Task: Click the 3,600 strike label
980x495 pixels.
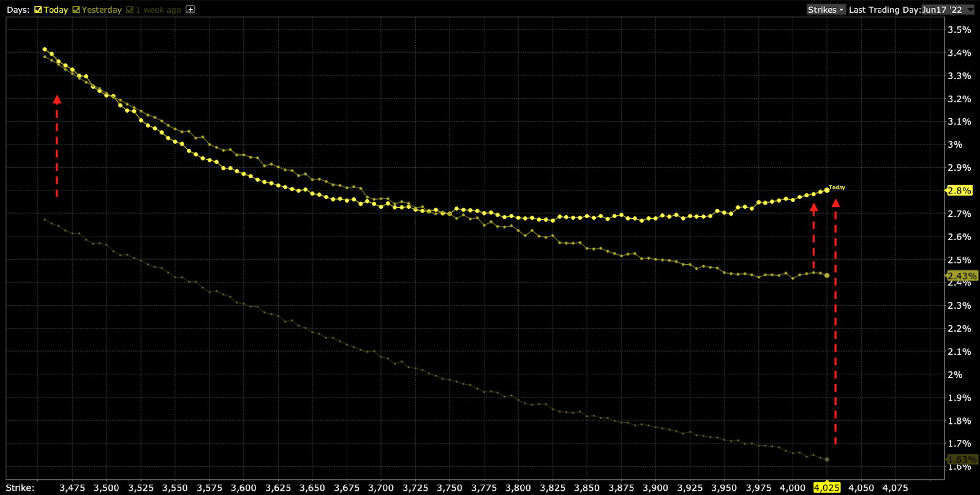Action: tap(244, 488)
